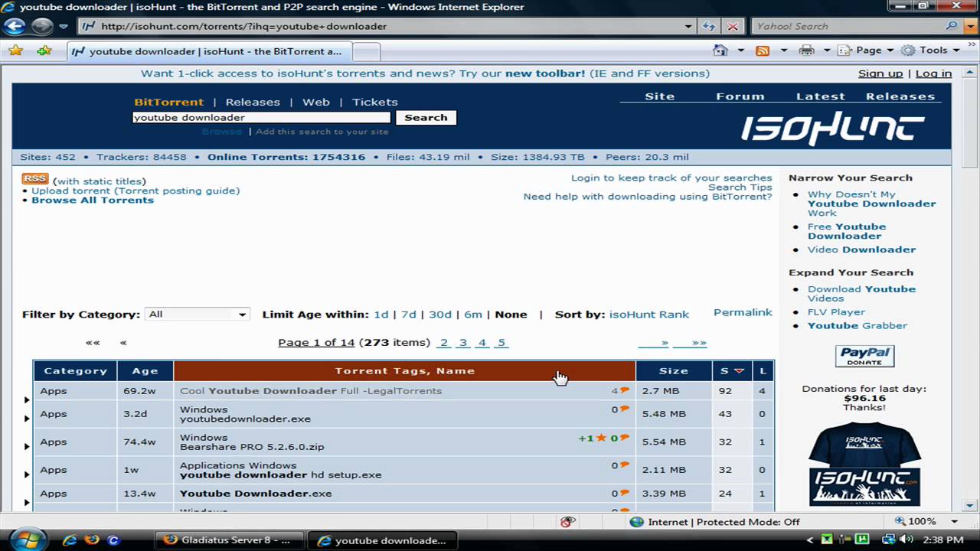
Task: Click comment bubble icon for youtubedownloader.exe row
Action: [625, 409]
